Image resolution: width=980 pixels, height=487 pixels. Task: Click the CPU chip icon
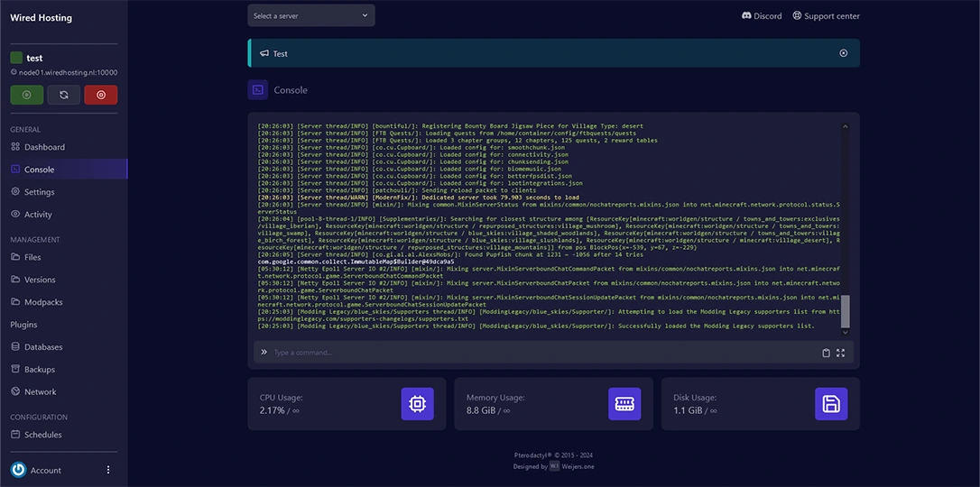pyautogui.click(x=418, y=404)
